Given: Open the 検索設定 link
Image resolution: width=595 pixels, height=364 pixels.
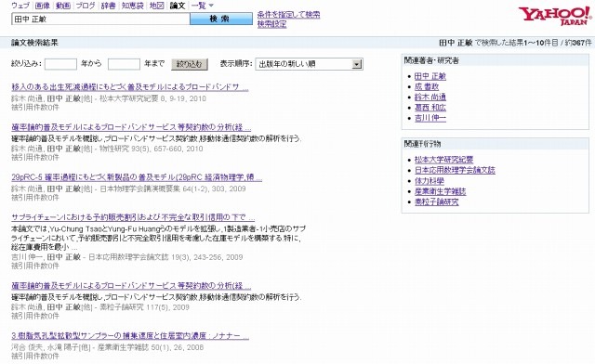Looking at the screenshot, I should point(271,24).
